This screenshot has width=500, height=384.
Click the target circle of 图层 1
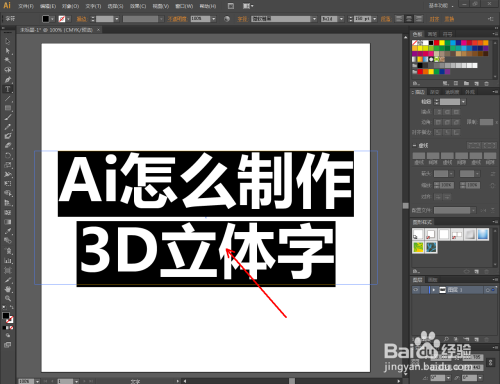click(487, 290)
